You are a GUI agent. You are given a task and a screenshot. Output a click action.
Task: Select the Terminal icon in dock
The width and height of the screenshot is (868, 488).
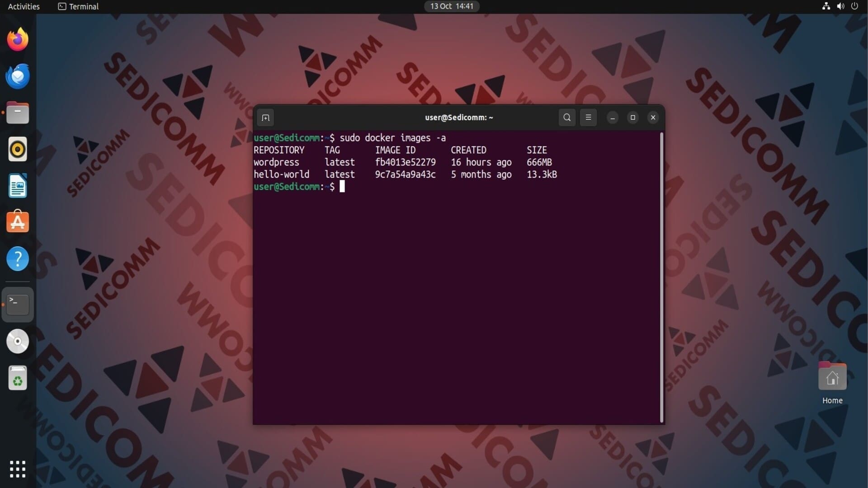coord(18,305)
